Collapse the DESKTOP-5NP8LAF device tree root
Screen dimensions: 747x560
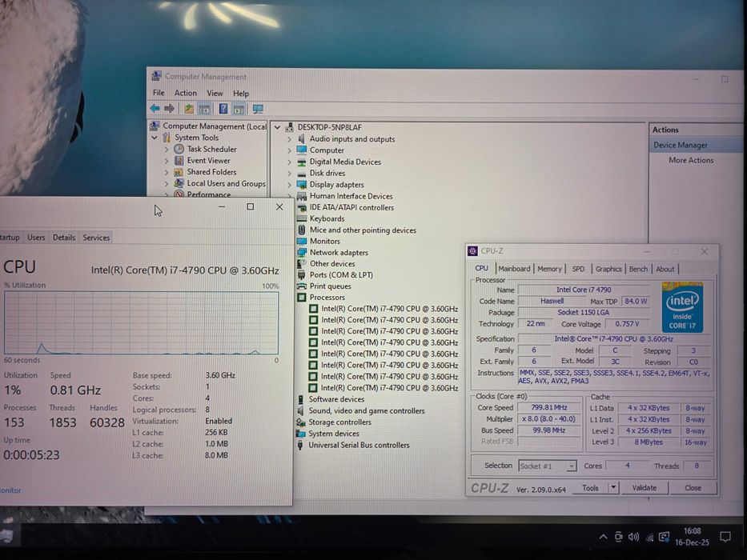(277, 127)
